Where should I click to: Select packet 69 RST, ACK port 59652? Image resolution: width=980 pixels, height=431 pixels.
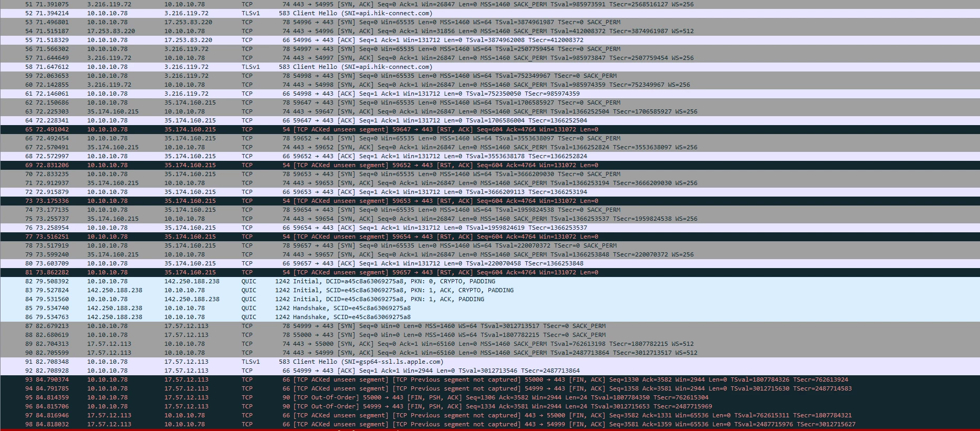(x=490, y=165)
